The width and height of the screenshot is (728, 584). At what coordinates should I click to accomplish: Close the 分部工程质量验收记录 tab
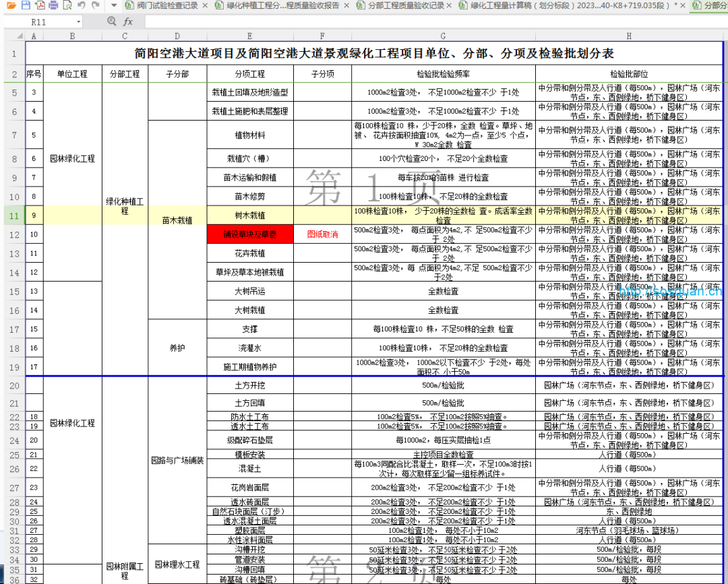click(x=449, y=5)
